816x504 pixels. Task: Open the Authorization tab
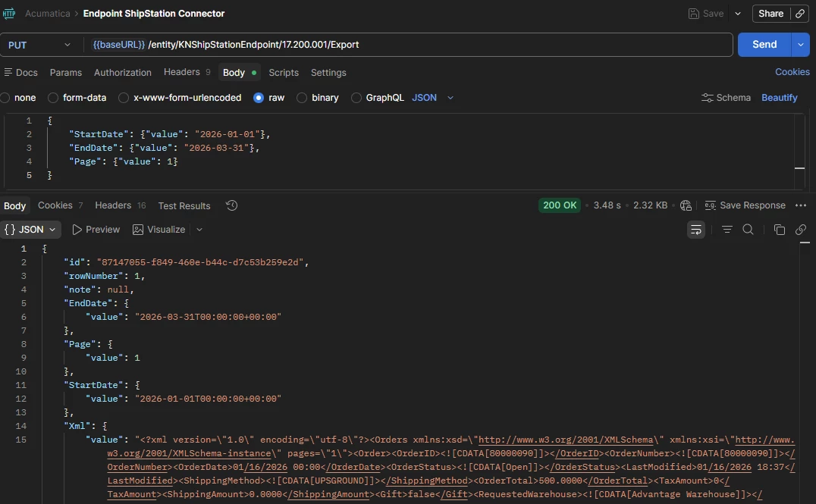[122, 72]
